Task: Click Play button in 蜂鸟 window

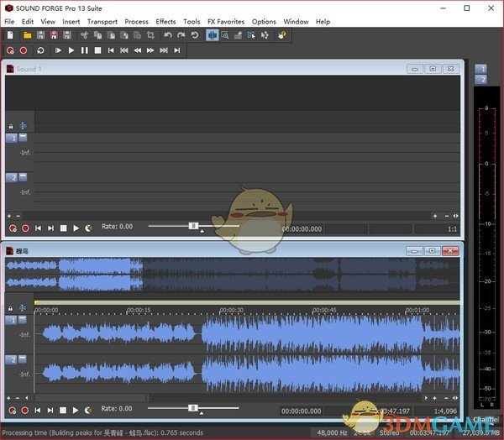Action: coord(76,411)
